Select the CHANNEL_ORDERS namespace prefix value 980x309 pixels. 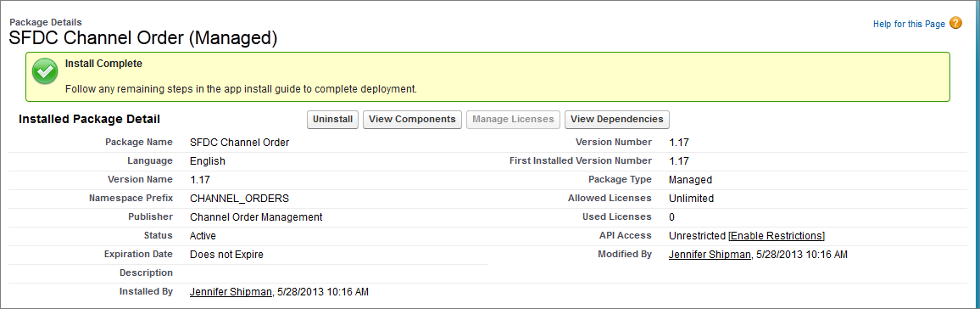click(x=239, y=199)
